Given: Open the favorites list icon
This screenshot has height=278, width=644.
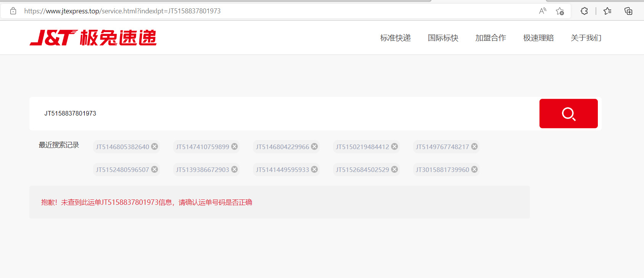Looking at the screenshot, I should coord(607,11).
